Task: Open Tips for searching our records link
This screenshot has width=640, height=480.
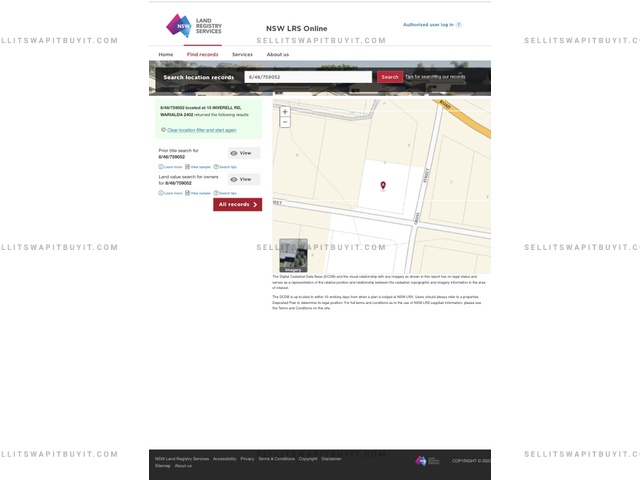Action: tap(435, 77)
